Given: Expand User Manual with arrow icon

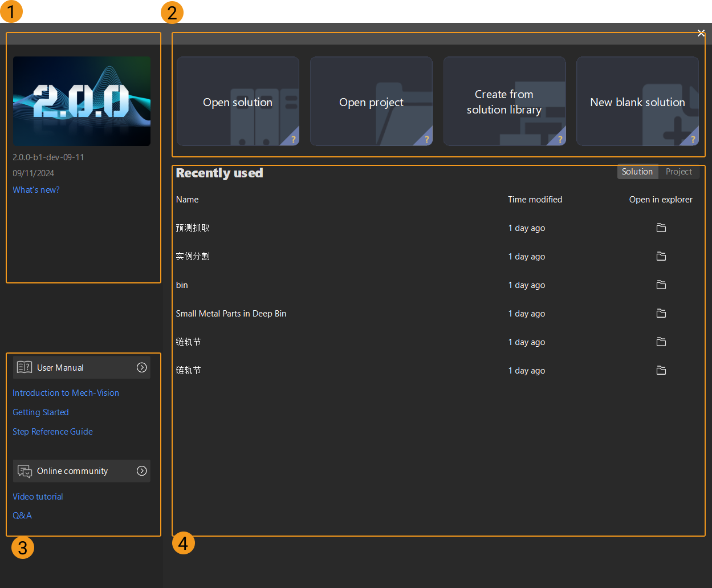Looking at the screenshot, I should point(142,368).
